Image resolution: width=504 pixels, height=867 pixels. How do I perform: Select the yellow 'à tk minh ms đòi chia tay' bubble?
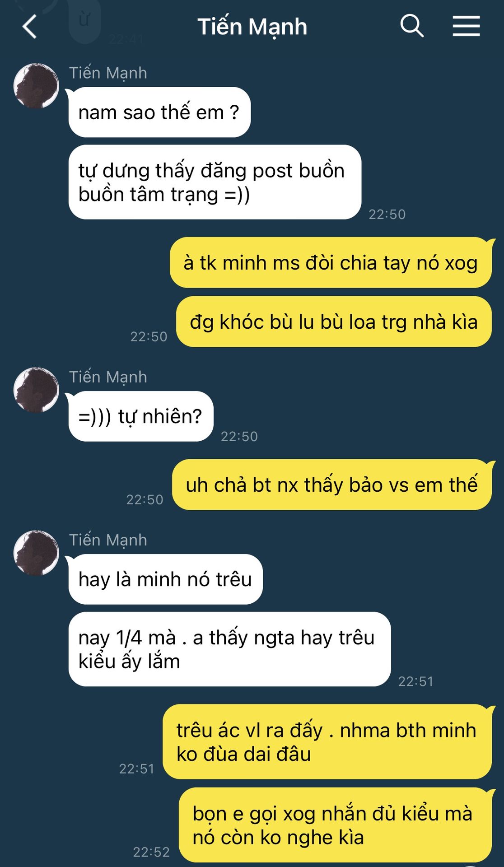(x=331, y=262)
